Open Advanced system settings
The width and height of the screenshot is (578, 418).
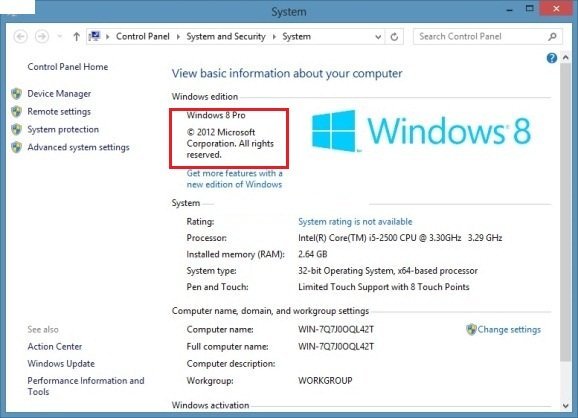78,147
